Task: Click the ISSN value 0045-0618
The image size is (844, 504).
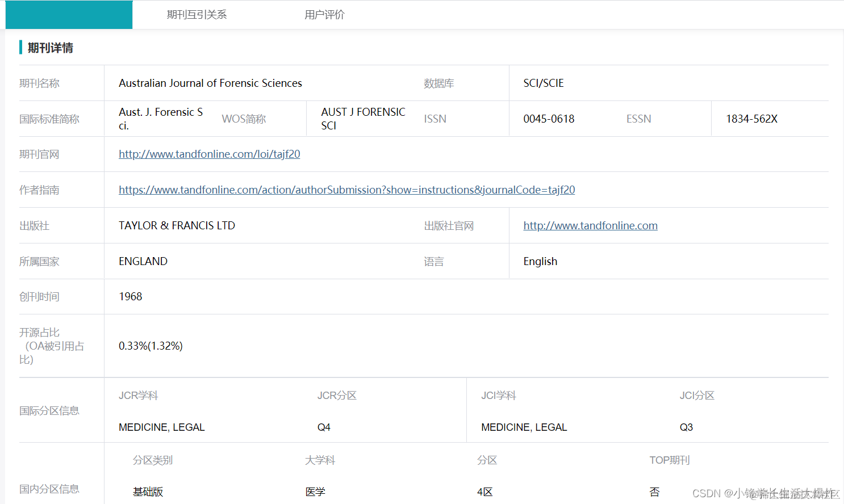Action: pos(549,119)
